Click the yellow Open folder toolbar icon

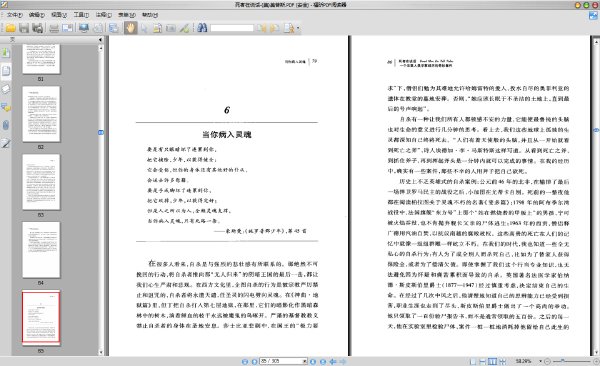click(11, 28)
